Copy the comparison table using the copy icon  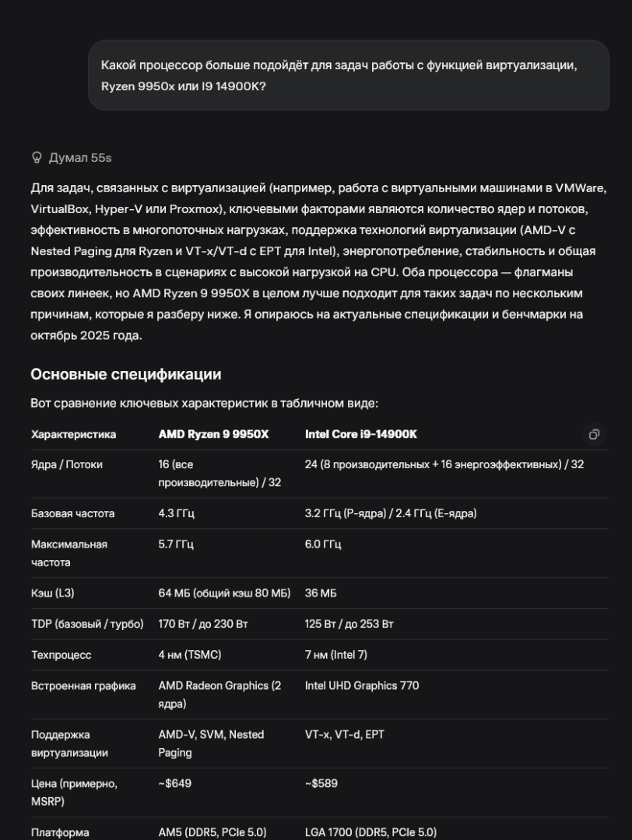click(594, 434)
